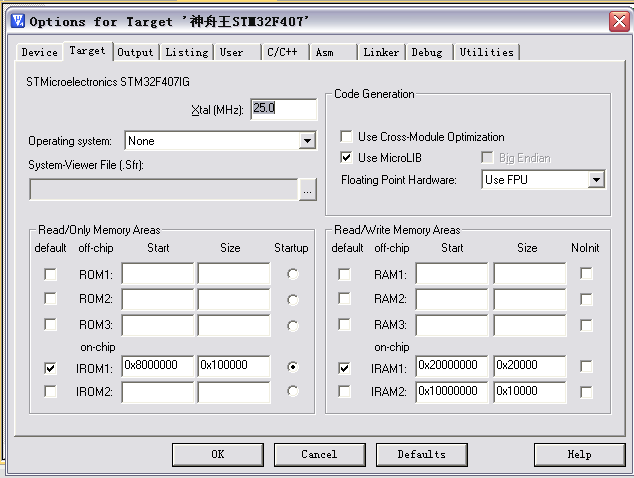Check the RAM3 default checkbox
This screenshot has height=478, width=634.
click(344, 324)
